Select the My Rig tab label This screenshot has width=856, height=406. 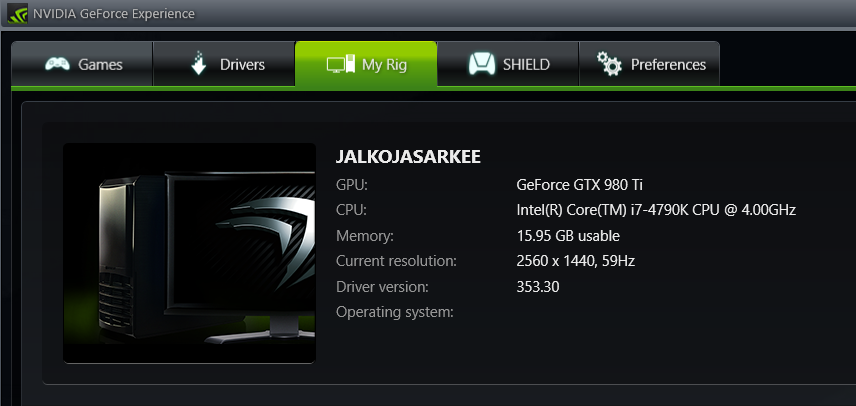[387, 65]
